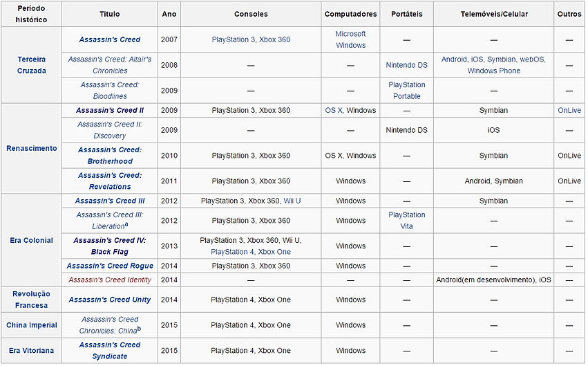Open Assassin's Creed Rogue link
Image resolution: width=588 pixels, height=366 pixels.
click(109, 266)
